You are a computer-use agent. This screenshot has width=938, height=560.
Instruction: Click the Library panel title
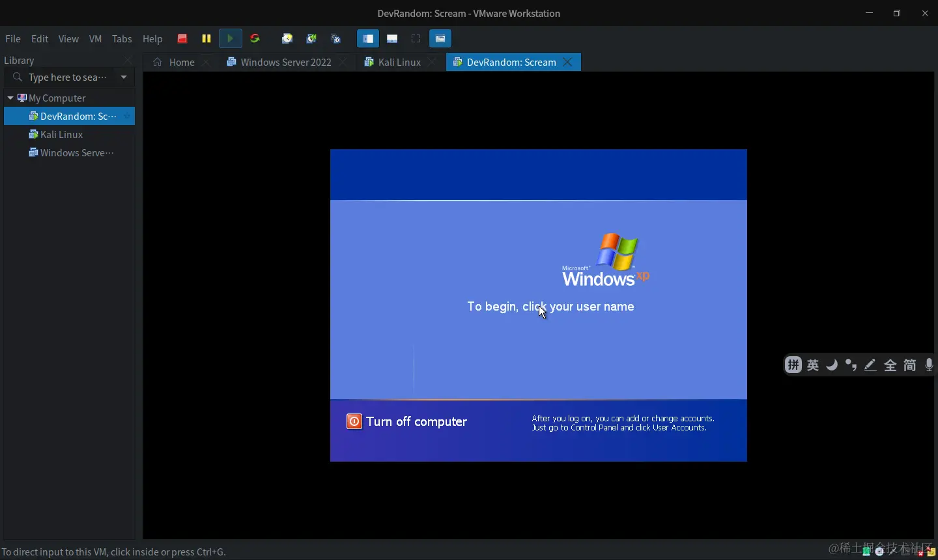pos(19,60)
